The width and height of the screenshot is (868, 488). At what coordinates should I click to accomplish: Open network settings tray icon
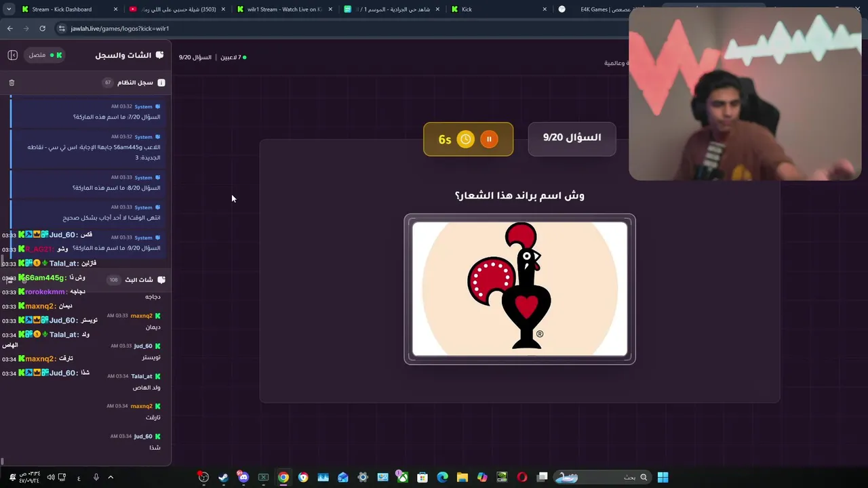tap(61, 477)
